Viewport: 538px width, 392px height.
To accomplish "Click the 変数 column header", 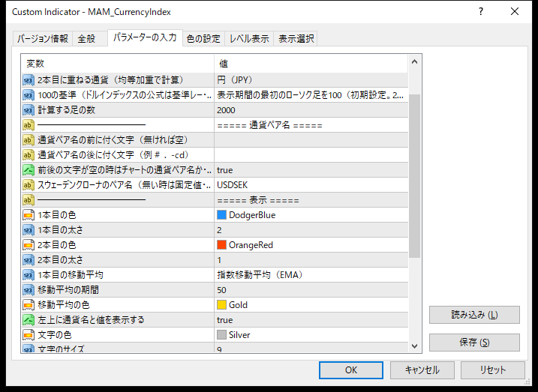I will pyautogui.click(x=118, y=64).
